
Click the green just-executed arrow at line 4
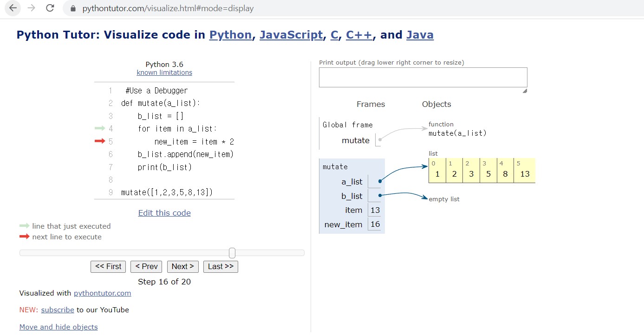pos(100,128)
